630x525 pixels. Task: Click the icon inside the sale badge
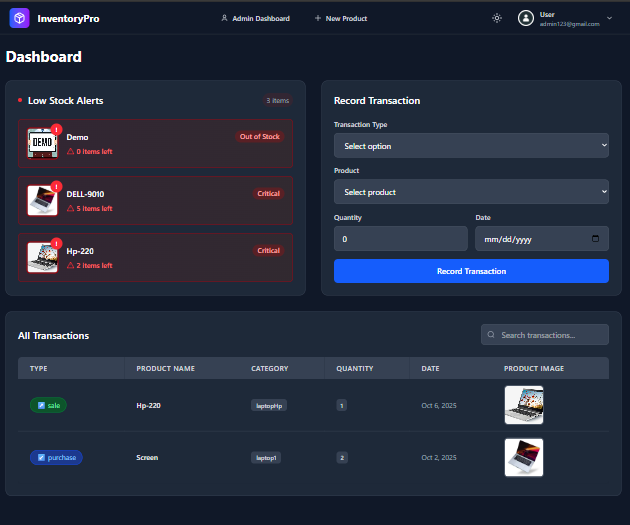pyautogui.click(x=41, y=405)
